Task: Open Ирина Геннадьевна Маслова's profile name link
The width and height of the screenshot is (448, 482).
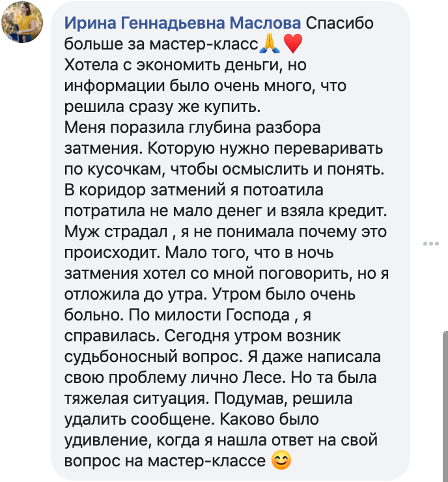Action: click(183, 24)
